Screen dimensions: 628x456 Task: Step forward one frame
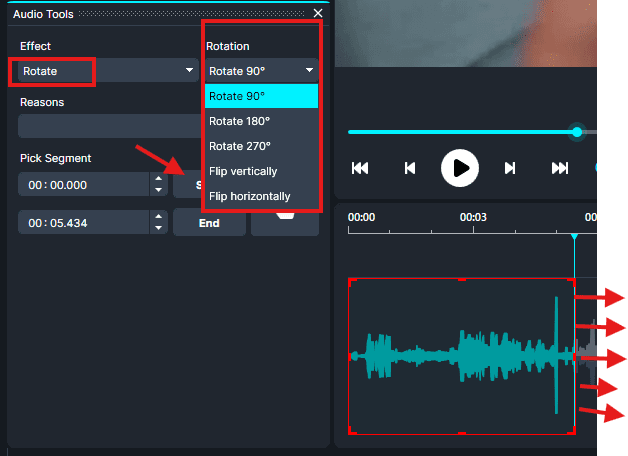pyautogui.click(x=510, y=168)
